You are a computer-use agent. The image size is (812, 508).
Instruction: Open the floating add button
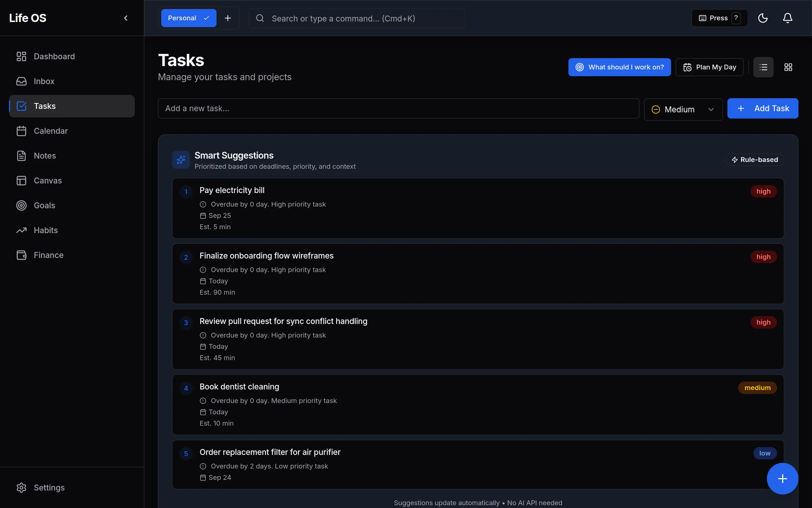click(782, 479)
